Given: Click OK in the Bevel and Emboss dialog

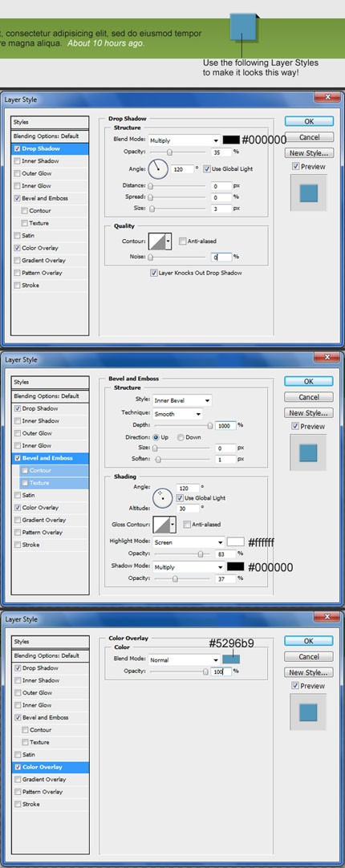Looking at the screenshot, I should point(309,381).
